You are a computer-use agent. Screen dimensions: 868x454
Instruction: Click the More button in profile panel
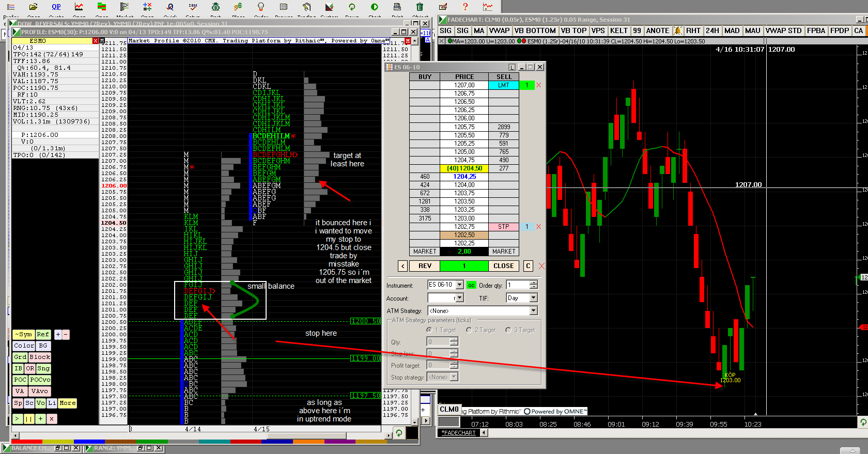[68, 403]
